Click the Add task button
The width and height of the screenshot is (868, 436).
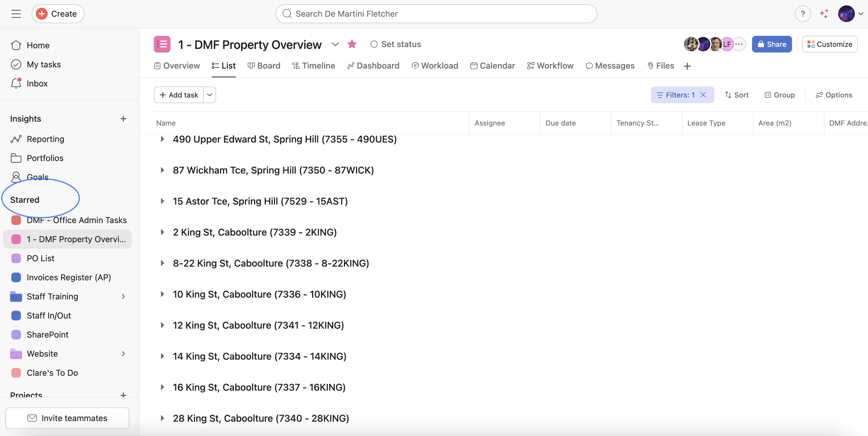click(179, 95)
